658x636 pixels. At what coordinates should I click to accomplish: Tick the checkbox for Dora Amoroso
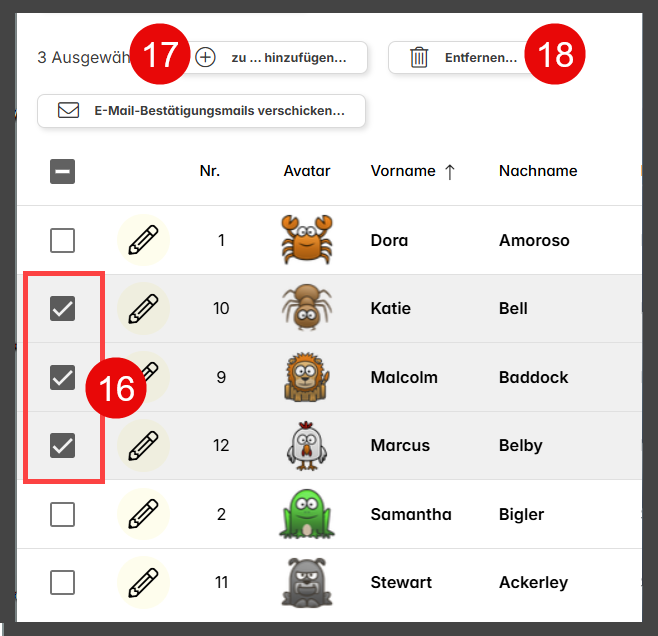[x=63, y=240]
